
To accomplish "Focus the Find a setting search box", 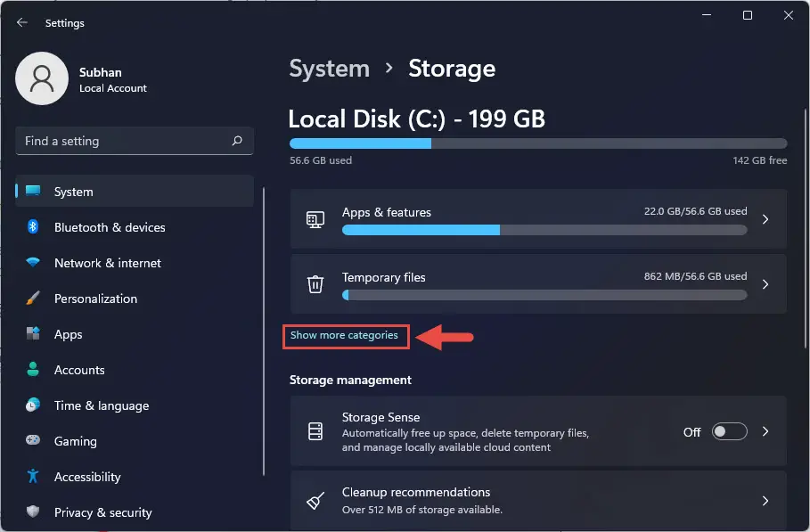I will (x=135, y=141).
